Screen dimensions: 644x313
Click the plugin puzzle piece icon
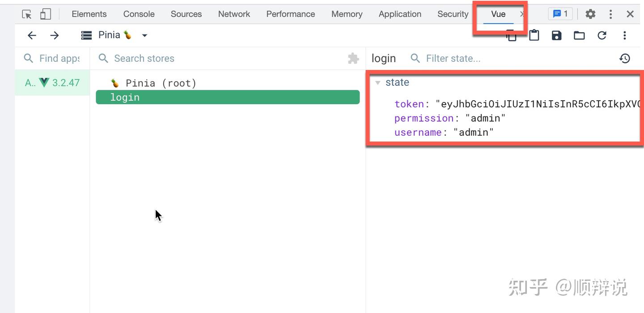353,58
